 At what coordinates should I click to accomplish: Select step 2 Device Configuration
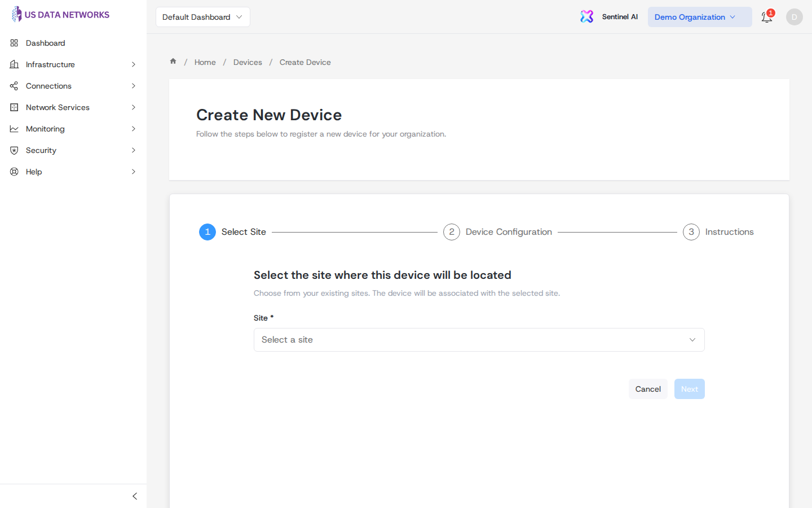[497, 232]
